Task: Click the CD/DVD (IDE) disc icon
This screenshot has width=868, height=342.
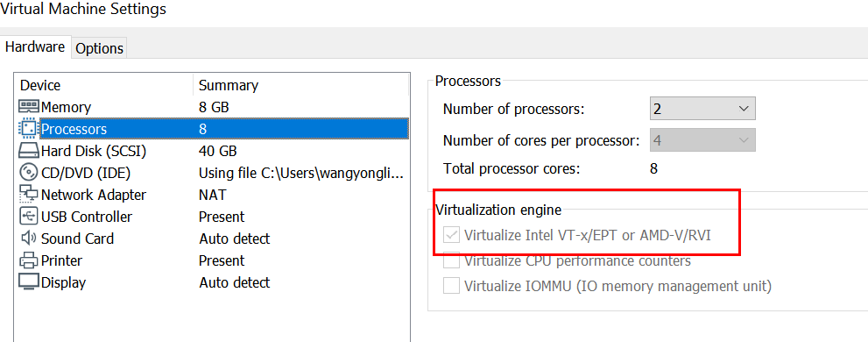Action: 28,173
